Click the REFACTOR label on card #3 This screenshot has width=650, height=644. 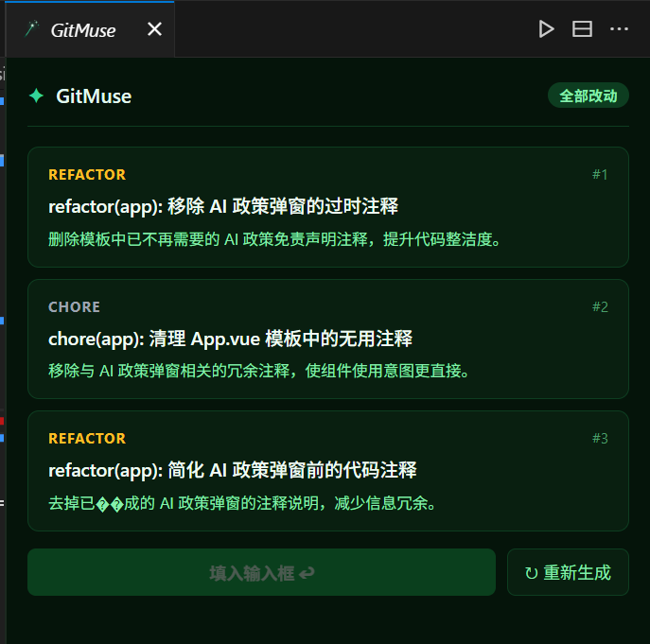tap(87, 439)
